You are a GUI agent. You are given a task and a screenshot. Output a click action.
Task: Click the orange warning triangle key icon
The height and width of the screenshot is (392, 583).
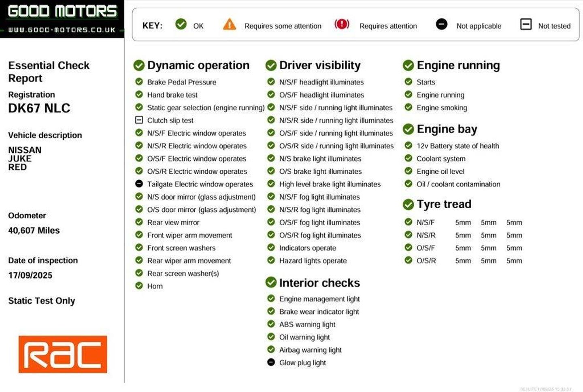[230, 25]
